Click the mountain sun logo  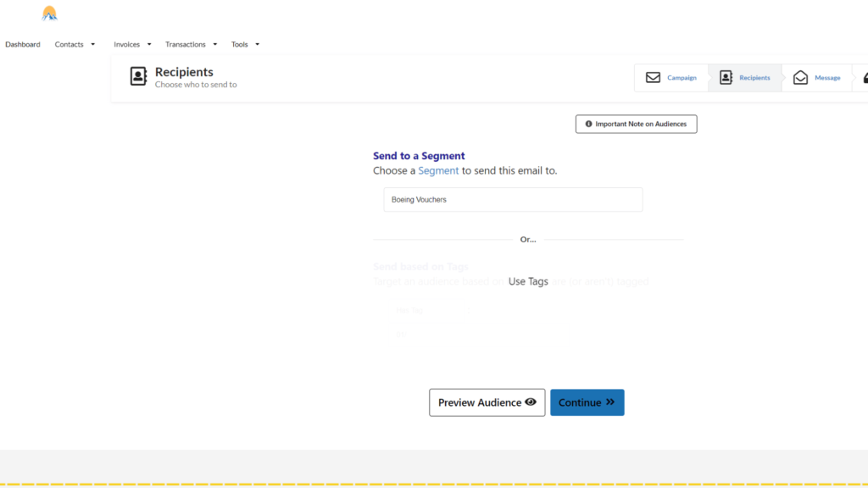[x=50, y=14]
